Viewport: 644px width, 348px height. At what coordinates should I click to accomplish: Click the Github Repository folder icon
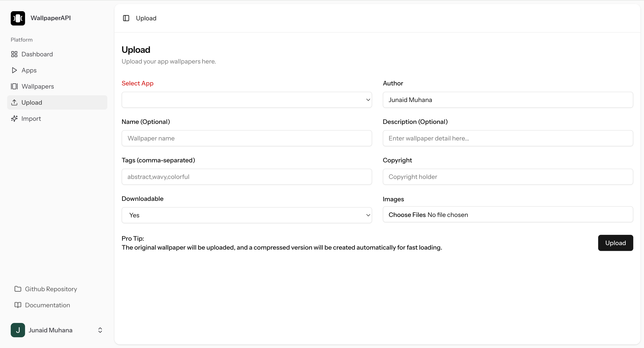point(18,289)
